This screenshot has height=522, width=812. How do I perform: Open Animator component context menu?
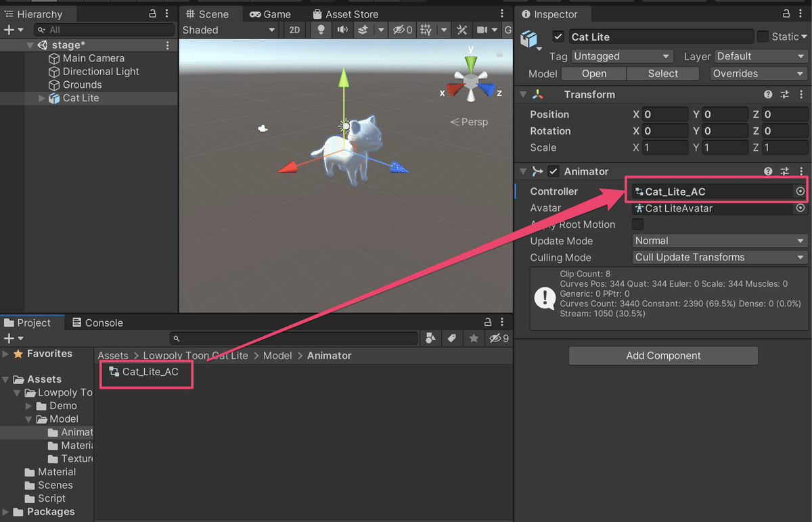[801, 172]
